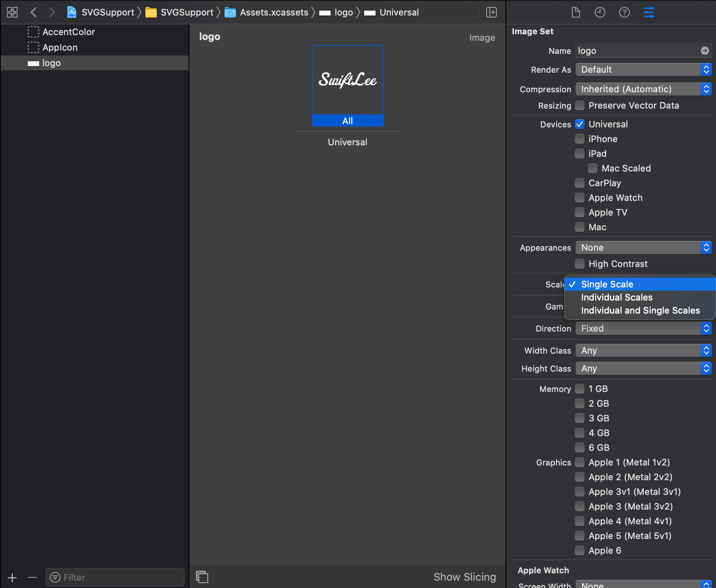This screenshot has width=716, height=588.
Task: Click the slicing icon beside Show Slicing
Action: 202,577
